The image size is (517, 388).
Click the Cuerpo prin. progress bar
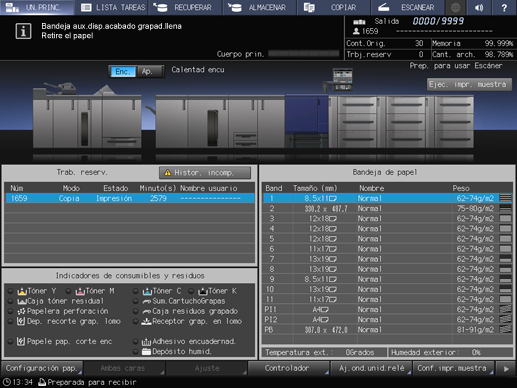pyautogui.click(x=303, y=54)
